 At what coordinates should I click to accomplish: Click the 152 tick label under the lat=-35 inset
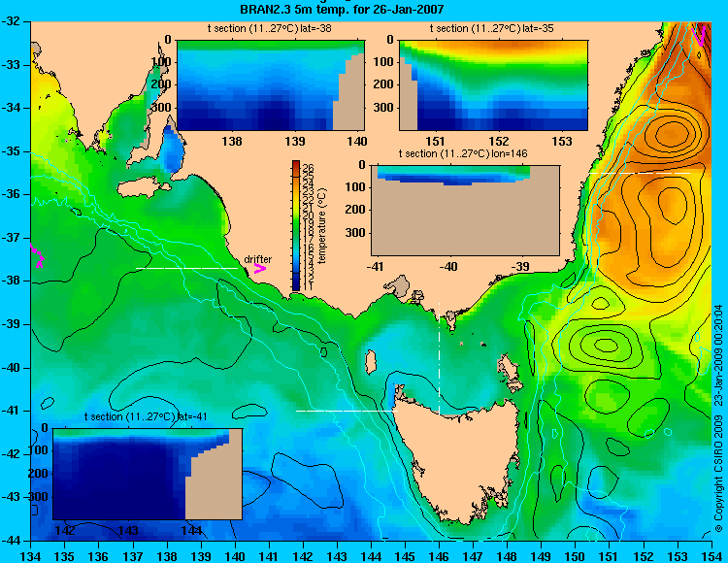coord(499,141)
